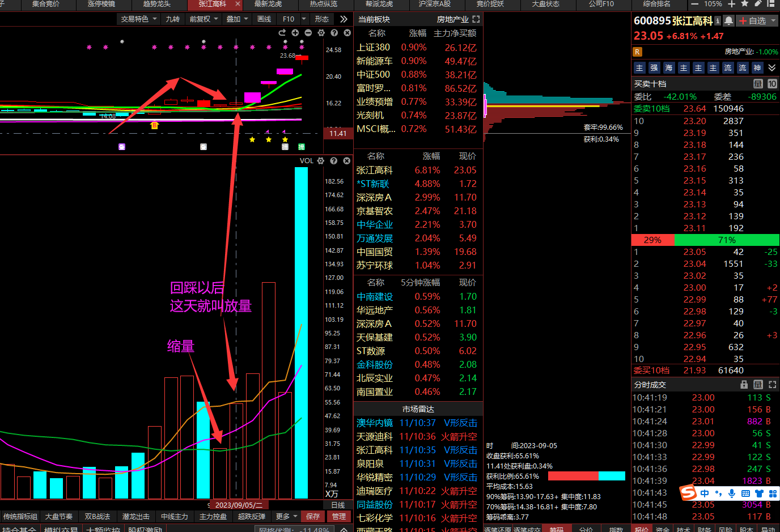This screenshot has height=532, width=780.
Task: Zoom in K-line chart with plus icon
Action: pyautogui.click(x=295, y=33)
